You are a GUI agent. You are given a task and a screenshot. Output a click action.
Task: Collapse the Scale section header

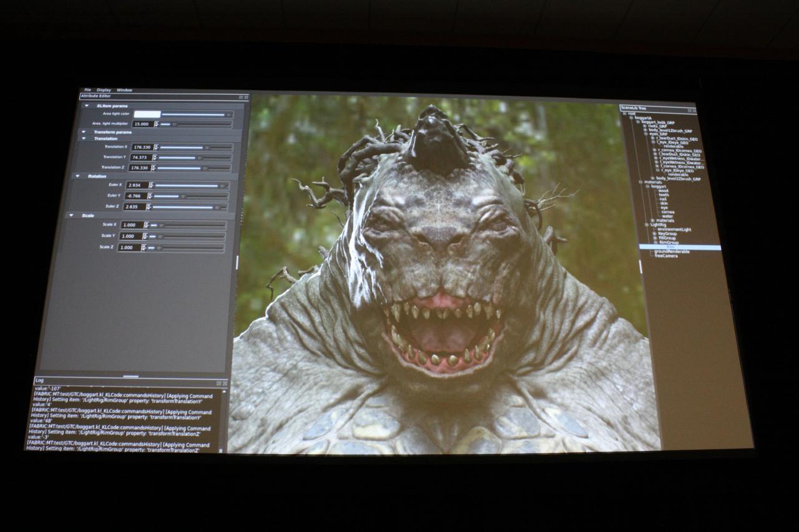click(x=71, y=215)
